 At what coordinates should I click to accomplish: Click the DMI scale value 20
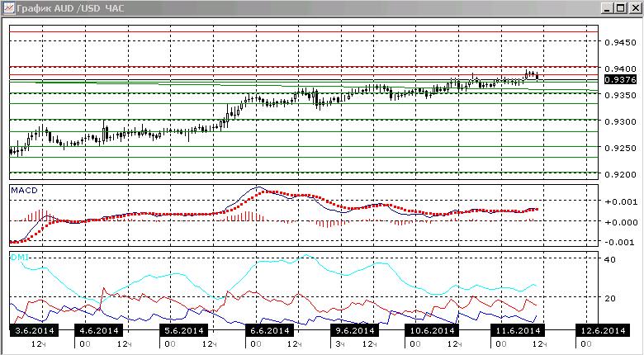coord(610,298)
